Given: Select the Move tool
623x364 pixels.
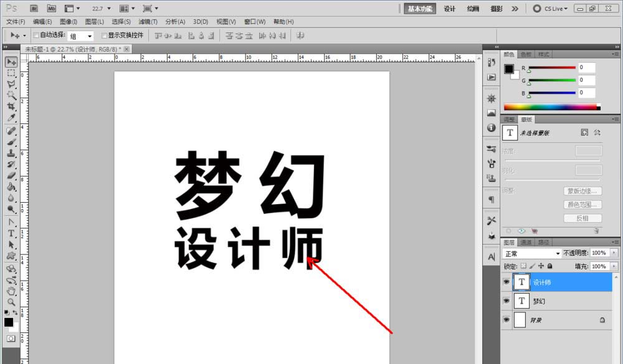Looking at the screenshot, I should pyautogui.click(x=11, y=62).
